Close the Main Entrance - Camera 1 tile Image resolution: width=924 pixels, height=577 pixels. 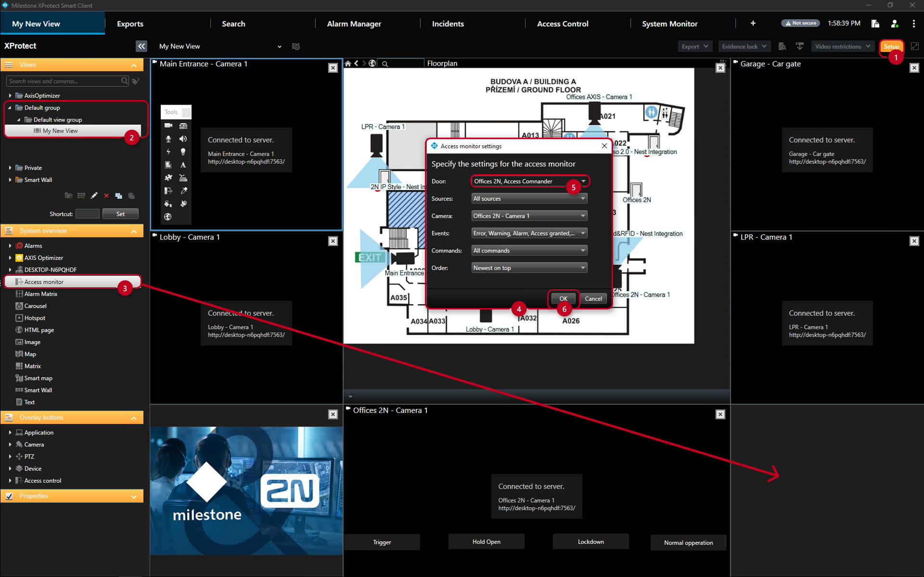coord(333,68)
